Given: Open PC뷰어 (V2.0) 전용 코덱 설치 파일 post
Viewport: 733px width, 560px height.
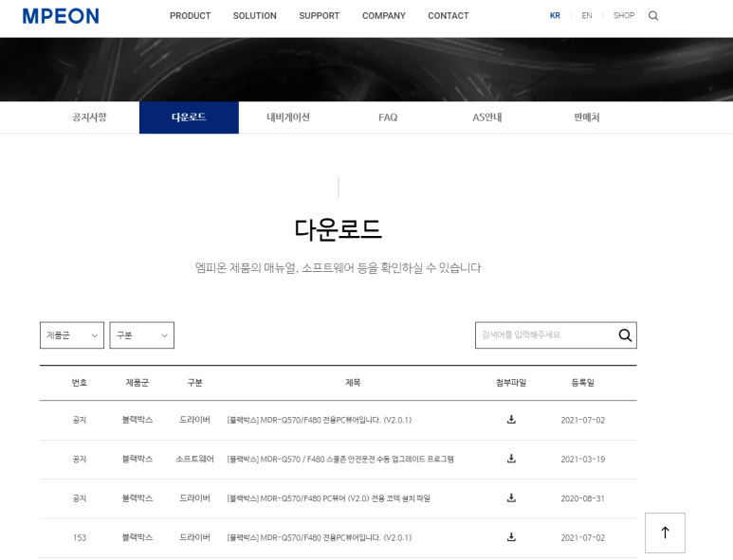Looking at the screenshot, I should [x=329, y=498].
